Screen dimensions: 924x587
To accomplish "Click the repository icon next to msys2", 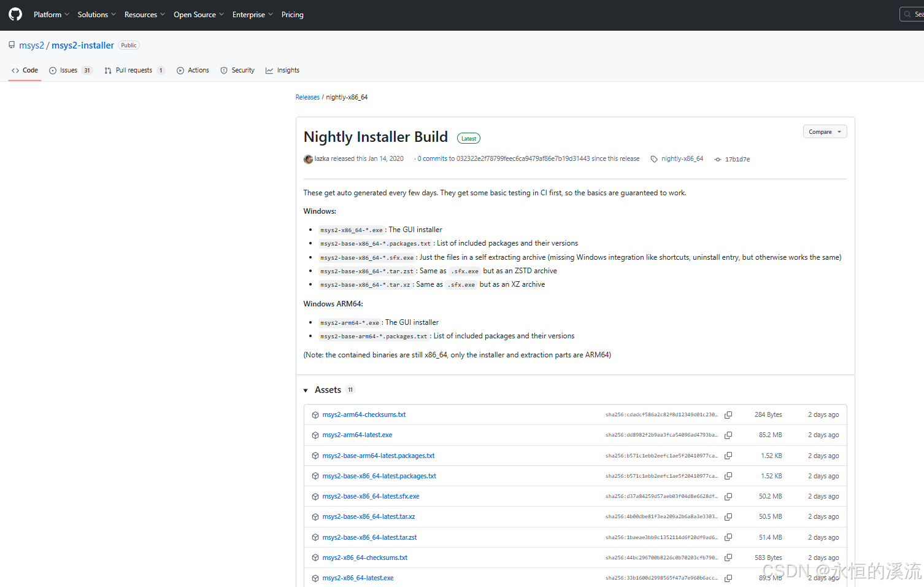I will [x=12, y=45].
